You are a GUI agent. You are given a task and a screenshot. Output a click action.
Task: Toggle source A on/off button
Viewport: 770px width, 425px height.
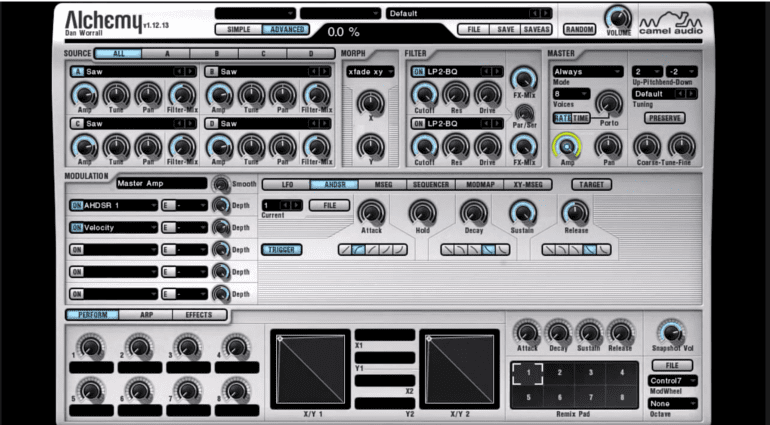[x=77, y=72]
